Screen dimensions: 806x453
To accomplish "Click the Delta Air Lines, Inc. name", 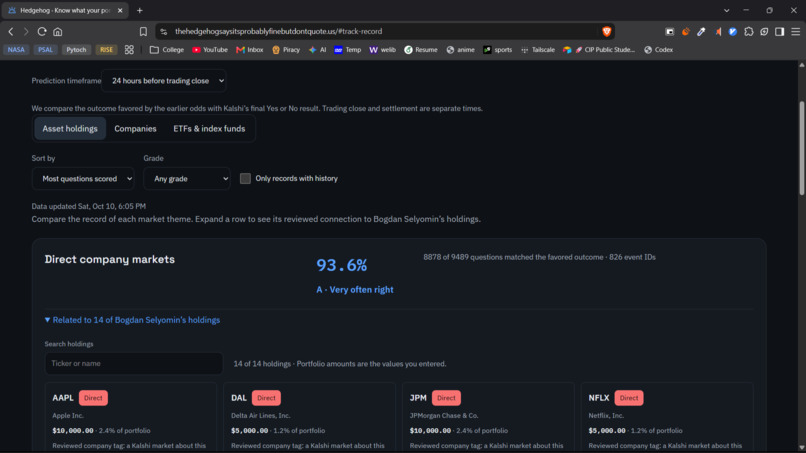I will click(x=261, y=415).
